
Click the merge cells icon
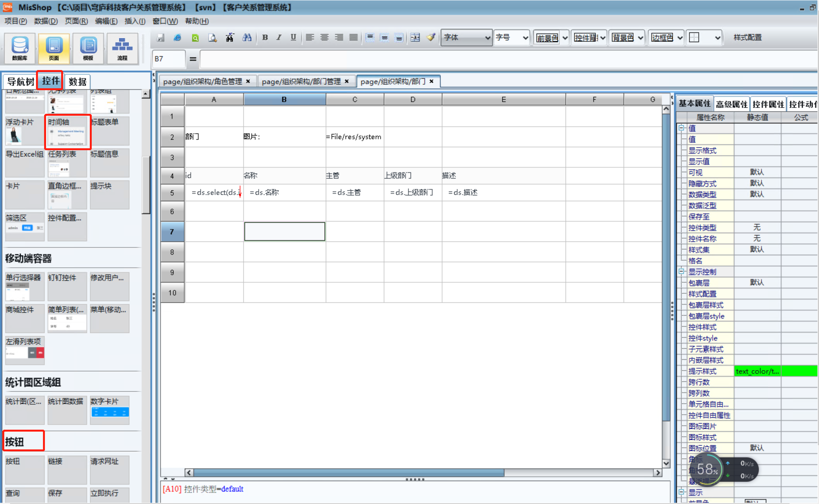(415, 38)
